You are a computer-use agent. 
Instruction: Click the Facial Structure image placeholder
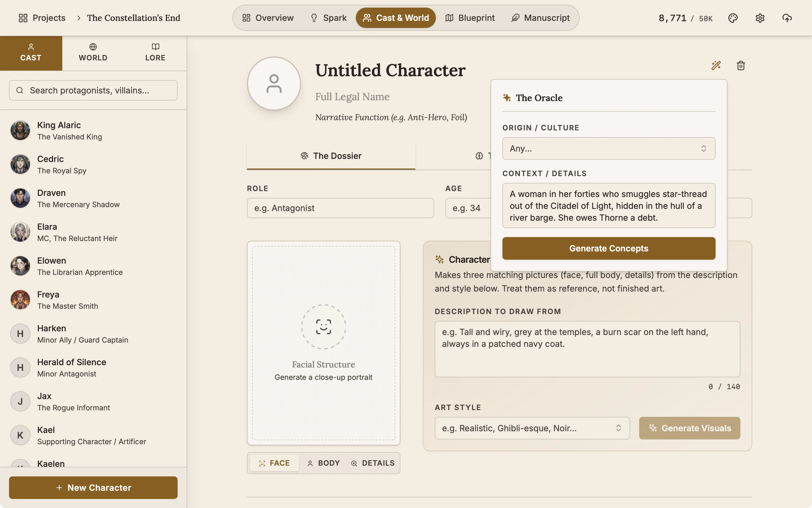[x=323, y=343]
